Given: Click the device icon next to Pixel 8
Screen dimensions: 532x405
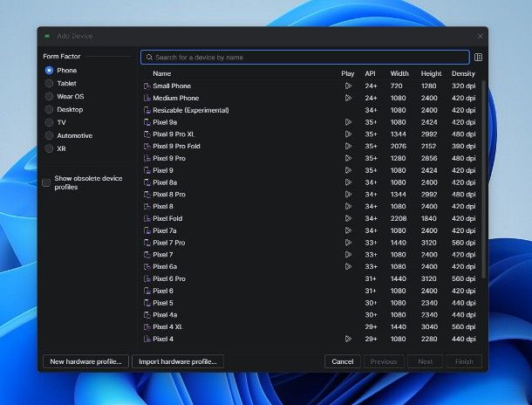Looking at the screenshot, I should coord(147,206).
